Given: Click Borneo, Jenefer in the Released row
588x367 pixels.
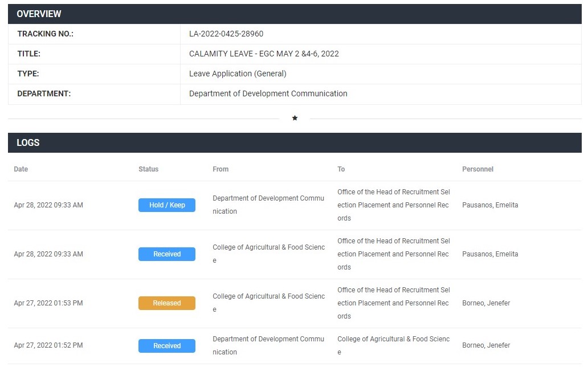Looking at the screenshot, I should (486, 303).
